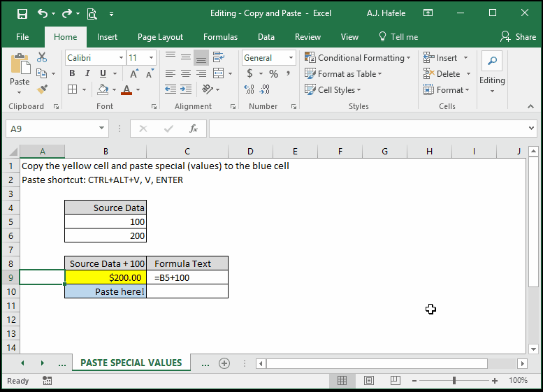Toggle Underline formatting
543x392 pixels.
103,73
